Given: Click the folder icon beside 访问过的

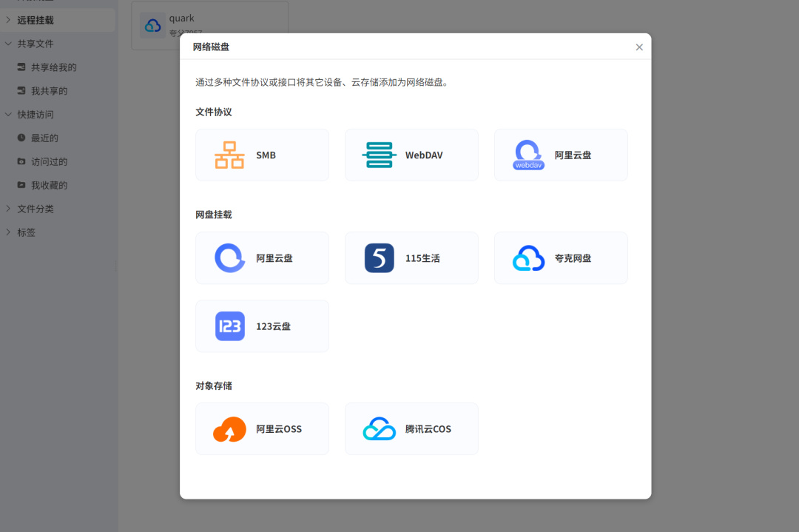Looking at the screenshot, I should pyautogui.click(x=21, y=161).
